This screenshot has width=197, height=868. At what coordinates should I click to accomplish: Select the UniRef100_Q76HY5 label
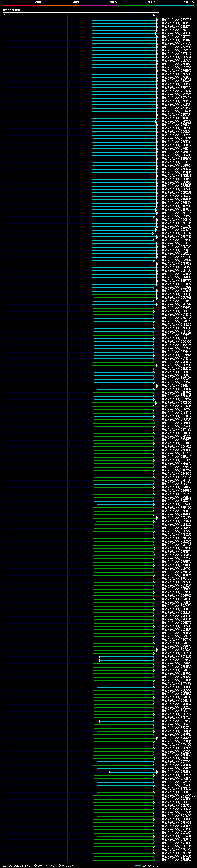coord(177,71)
